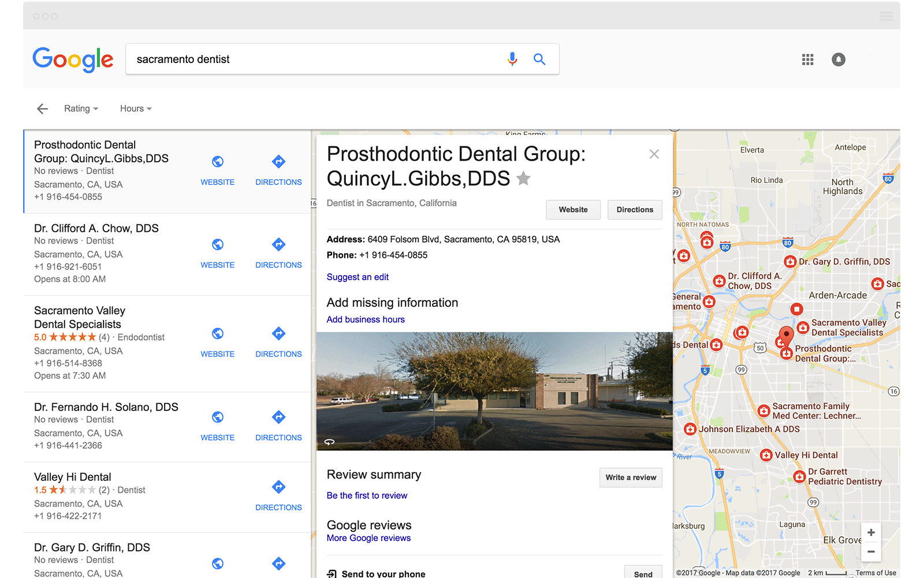Image resolution: width=924 pixels, height=578 pixels.
Task: Open the notifications bell icon
Action: [839, 60]
